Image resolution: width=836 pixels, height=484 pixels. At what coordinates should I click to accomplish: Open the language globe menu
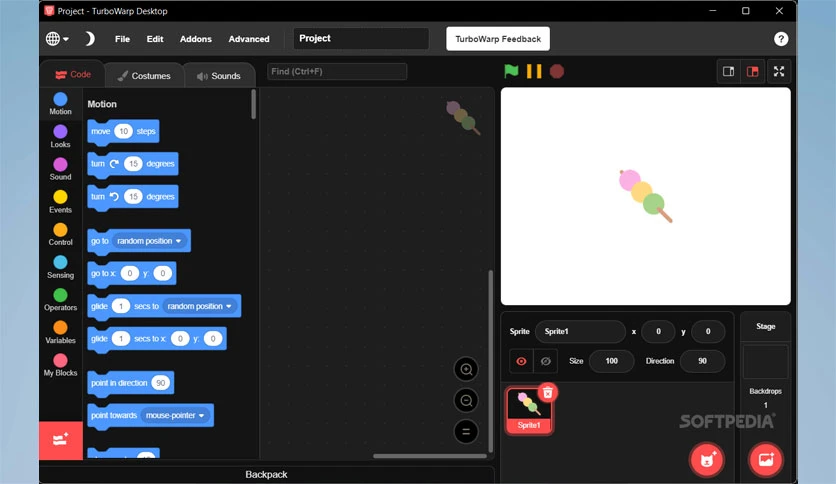pyautogui.click(x=57, y=39)
